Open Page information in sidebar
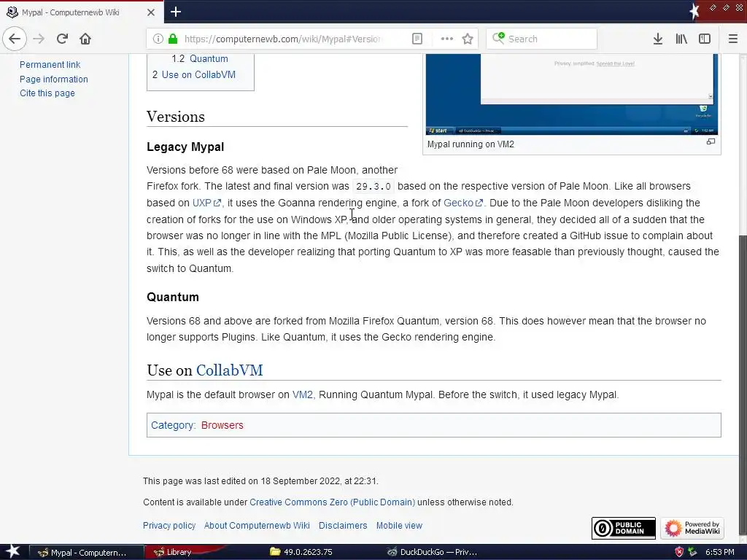 pyautogui.click(x=54, y=79)
